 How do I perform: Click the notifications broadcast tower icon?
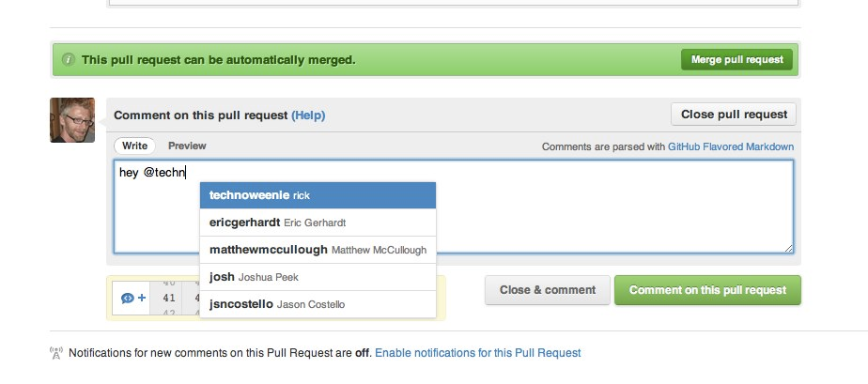tap(56, 353)
